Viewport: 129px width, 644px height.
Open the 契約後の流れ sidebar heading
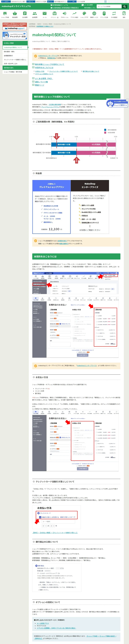tap(15, 68)
